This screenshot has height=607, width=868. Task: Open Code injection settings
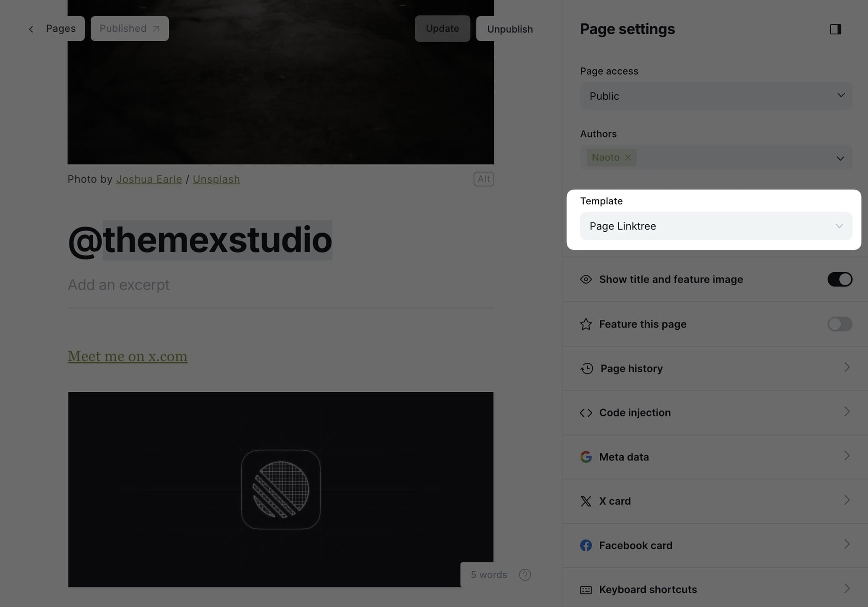click(x=715, y=413)
